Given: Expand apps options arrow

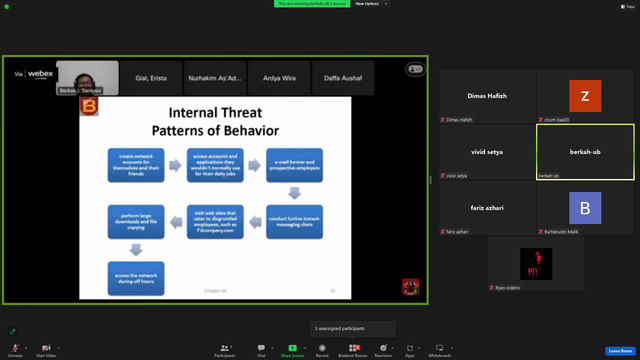Looking at the screenshot, I should pyautogui.click(x=419, y=348).
